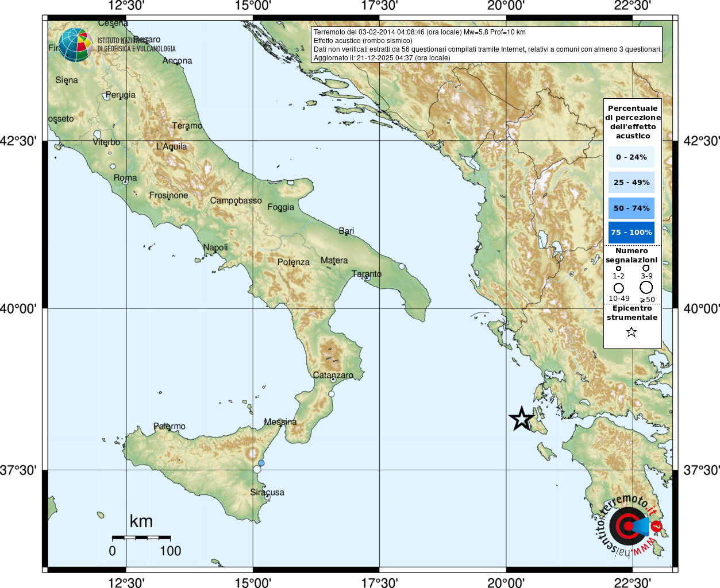This screenshot has height=588, width=720.
Task: Select the 25 - 49% light blue swatch
Action: pos(631,183)
